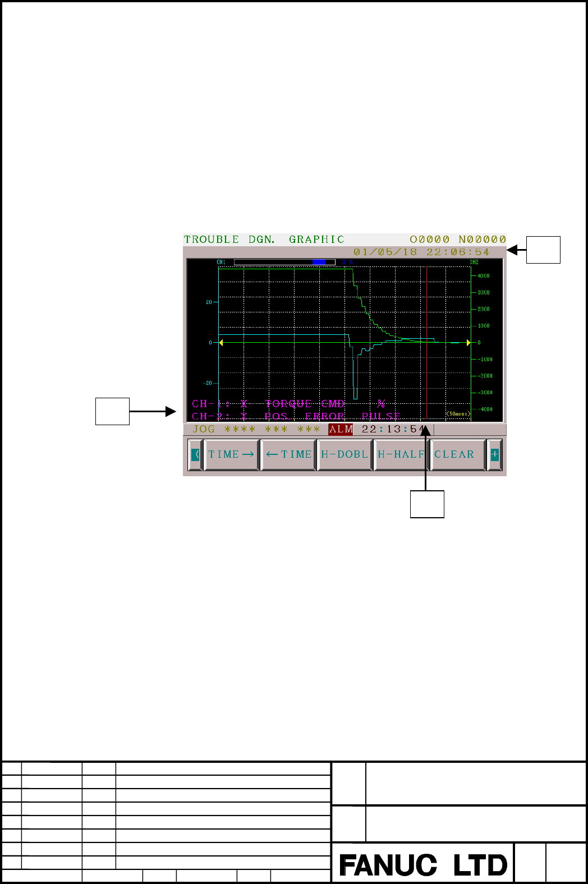This screenshot has width=588, height=884.
Task: Click the ← TIME soft key
Action: coord(288,454)
